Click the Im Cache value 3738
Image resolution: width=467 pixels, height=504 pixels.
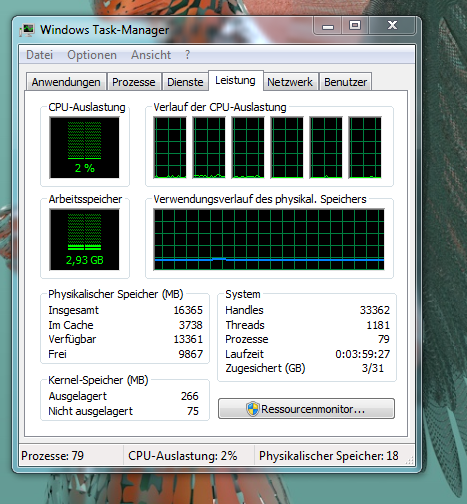[x=191, y=325]
